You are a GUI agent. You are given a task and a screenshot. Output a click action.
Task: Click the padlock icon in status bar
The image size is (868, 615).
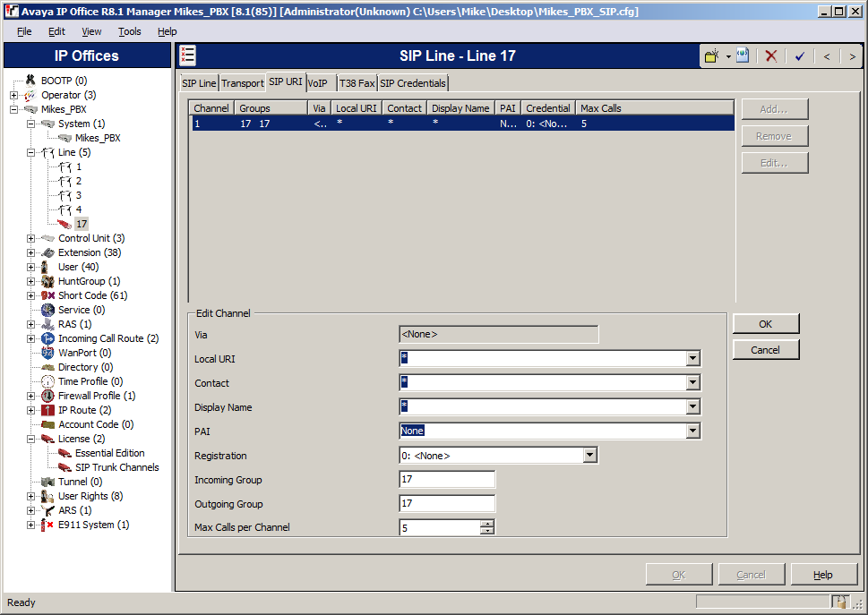pyautogui.click(x=840, y=602)
